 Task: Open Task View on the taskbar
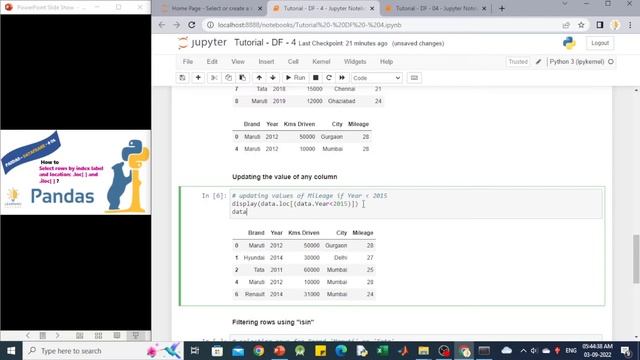coord(195,351)
